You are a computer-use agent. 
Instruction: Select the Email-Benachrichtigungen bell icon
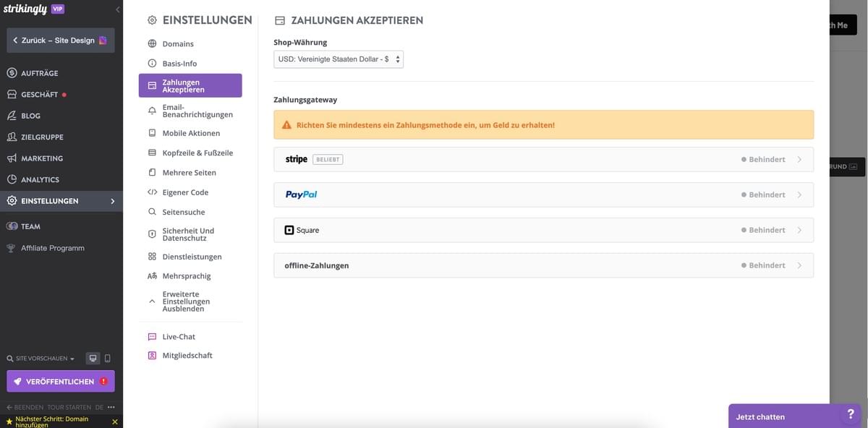click(x=150, y=109)
